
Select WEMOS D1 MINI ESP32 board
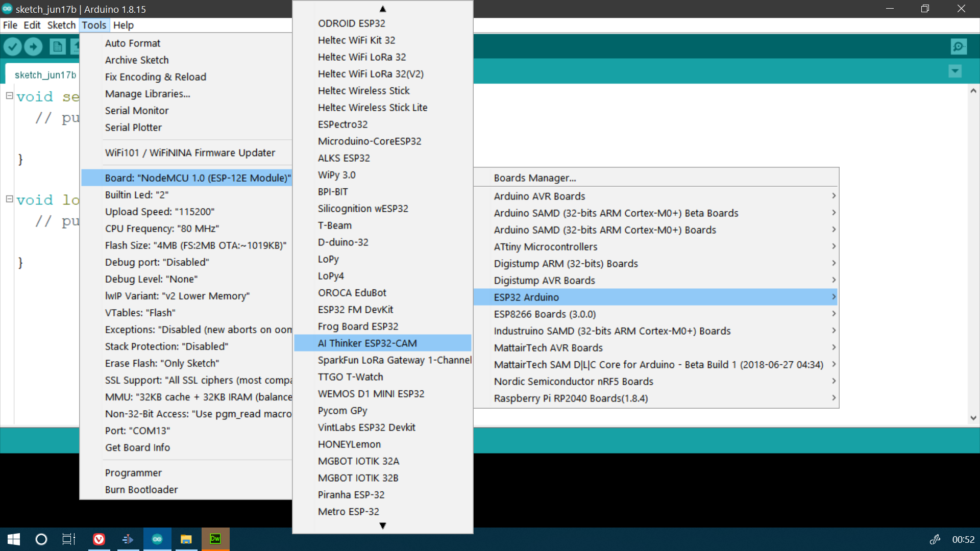383,394
